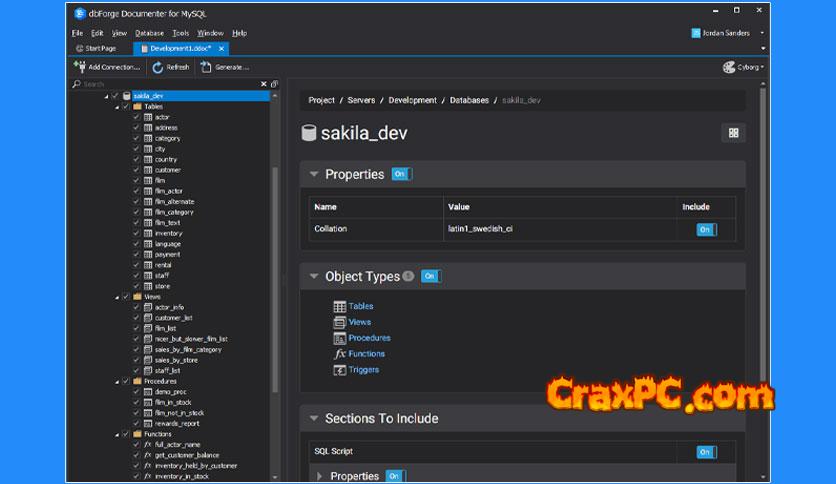836x484 pixels.
Task: Click the Refresh toolbar icon
Action: (158, 67)
